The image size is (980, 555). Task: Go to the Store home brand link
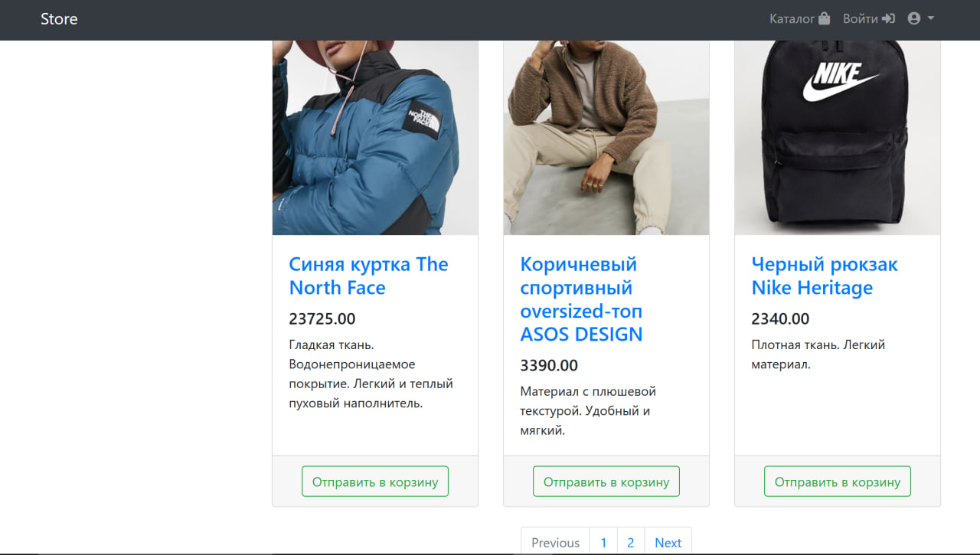click(x=59, y=18)
